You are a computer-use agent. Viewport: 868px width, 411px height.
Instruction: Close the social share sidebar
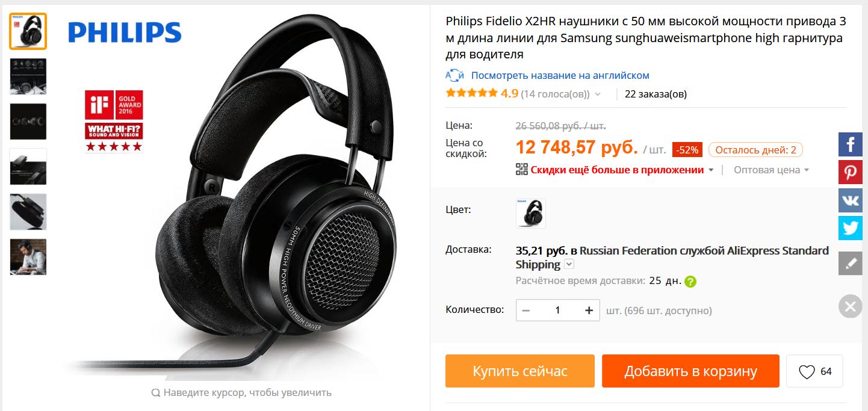pyautogui.click(x=851, y=307)
